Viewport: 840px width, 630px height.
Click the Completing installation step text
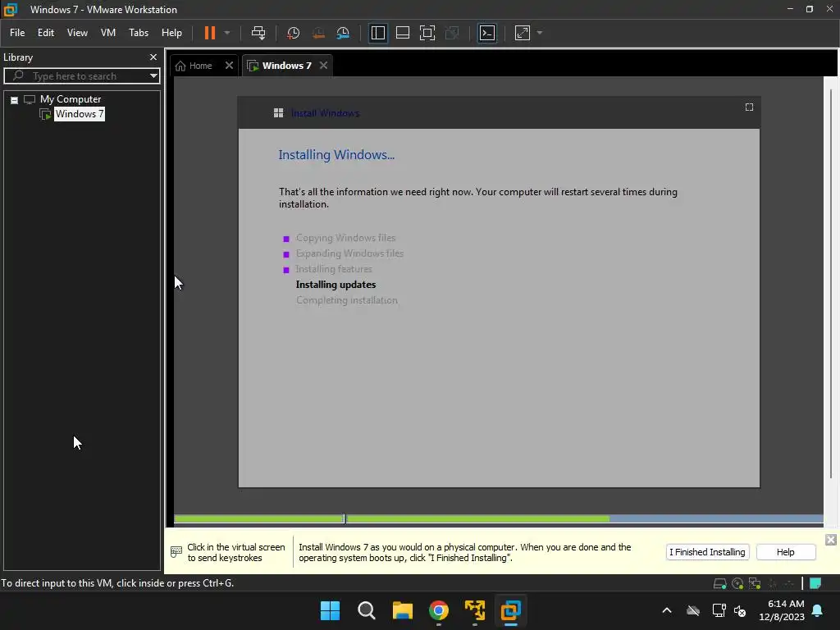(x=347, y=300)
